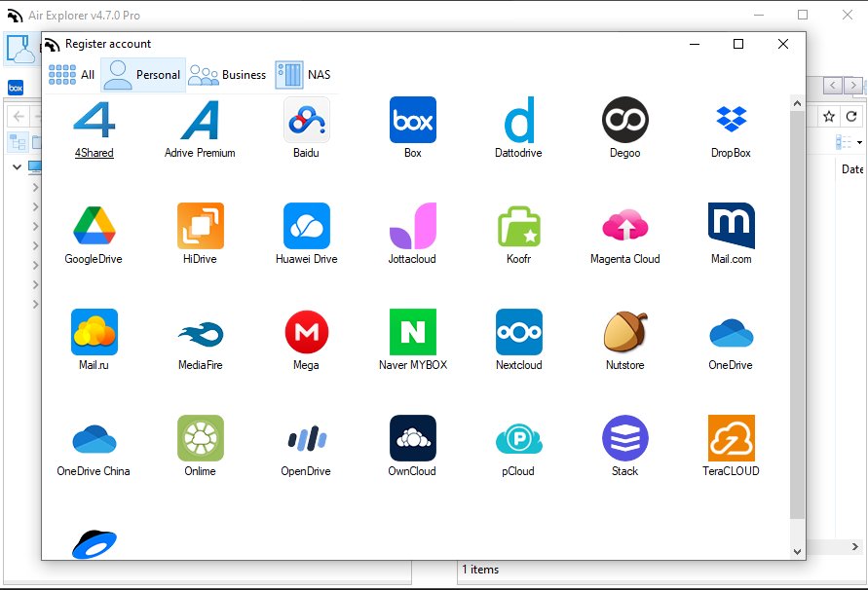Select the OpenDrive icon
The image size is (868, 590).
pyautogui.click(x=307, y=438)
